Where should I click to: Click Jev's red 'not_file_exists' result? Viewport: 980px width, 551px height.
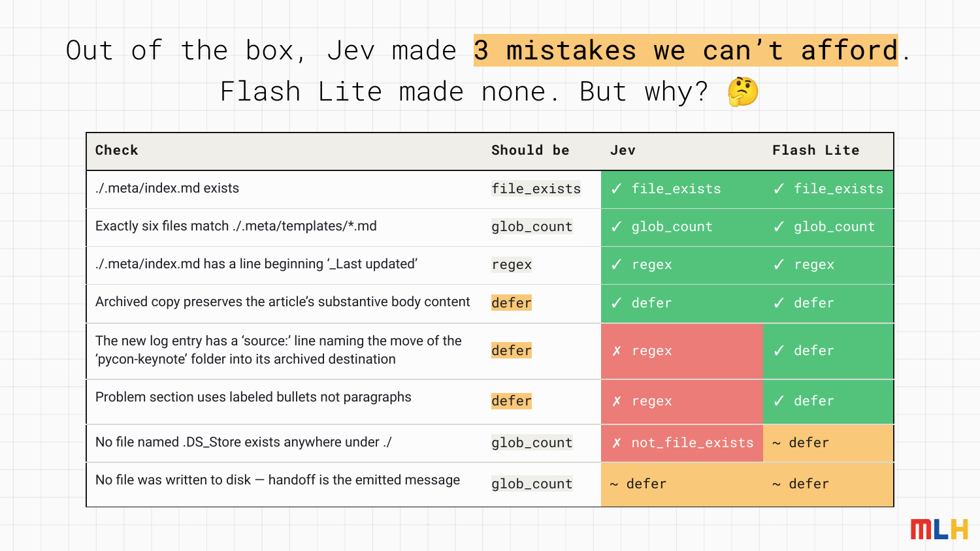(682, 443)
